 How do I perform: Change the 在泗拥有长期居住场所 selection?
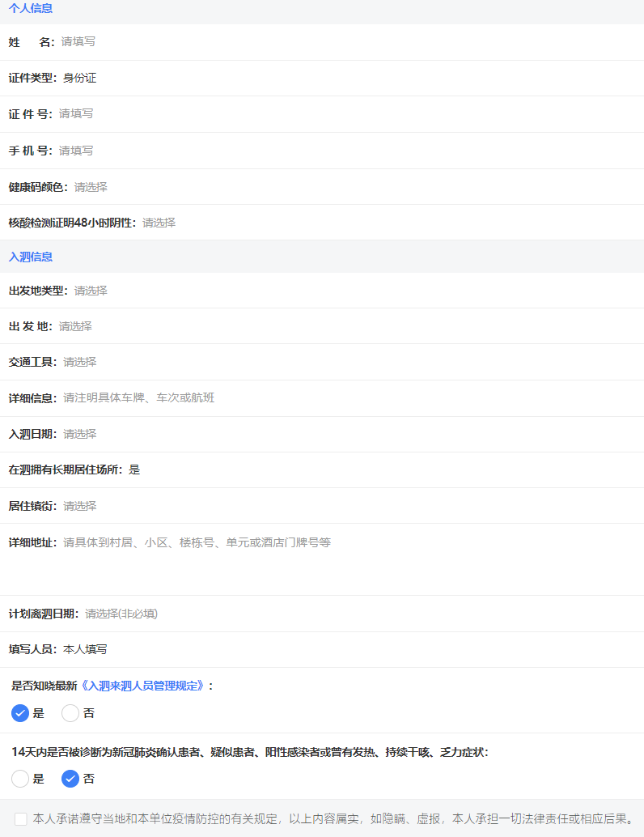[324, 469]
